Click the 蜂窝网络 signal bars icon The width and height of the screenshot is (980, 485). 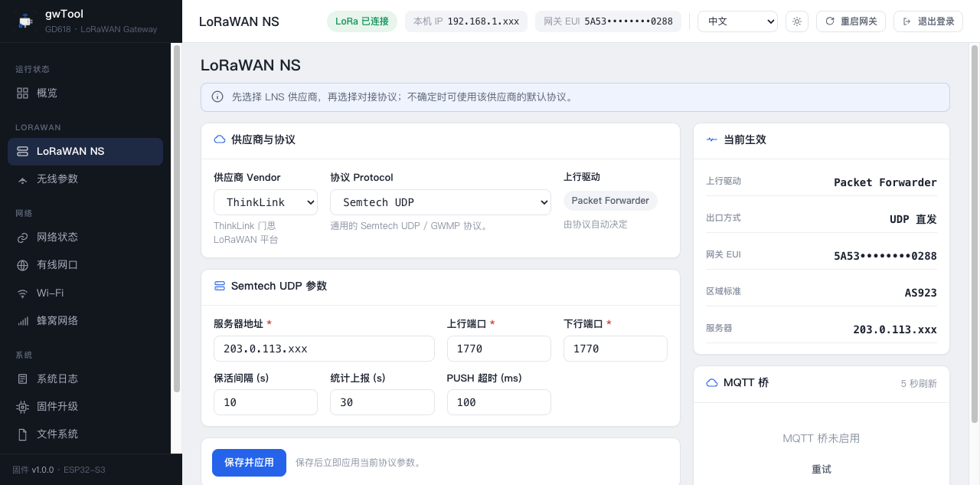pyautogui.click(x=23, y=320)
